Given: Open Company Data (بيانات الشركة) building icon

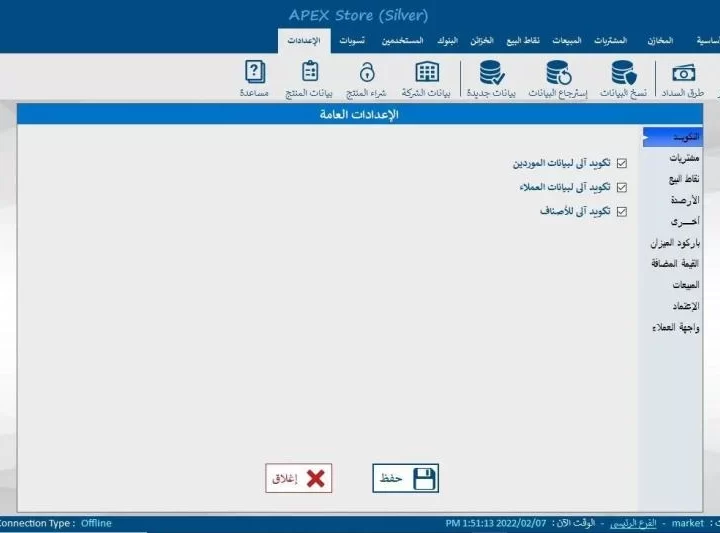Looking at the screenshot, I should click(426, 78).
